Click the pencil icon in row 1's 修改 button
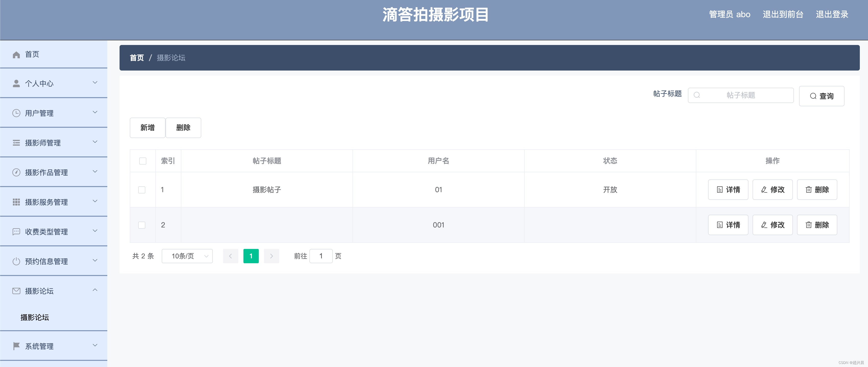 point(764,190)
